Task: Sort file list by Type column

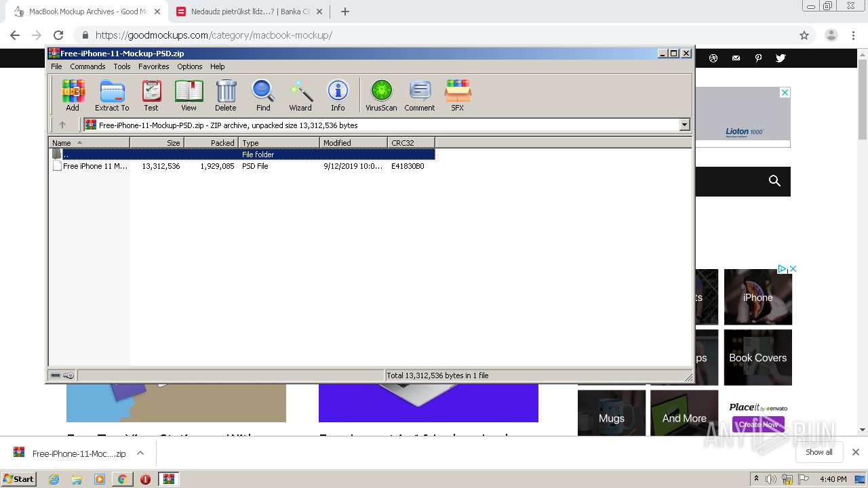Action: click(279, 142)
